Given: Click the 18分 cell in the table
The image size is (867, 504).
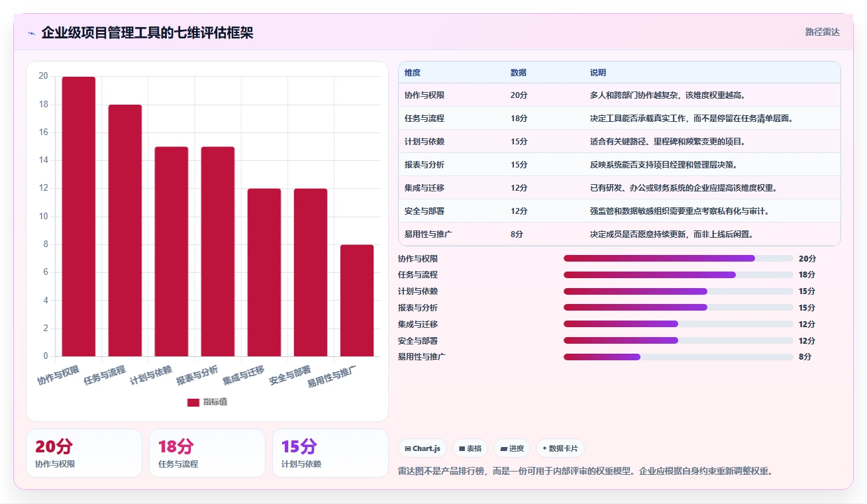Looking at the screenshot, I should tap(519, 119).
